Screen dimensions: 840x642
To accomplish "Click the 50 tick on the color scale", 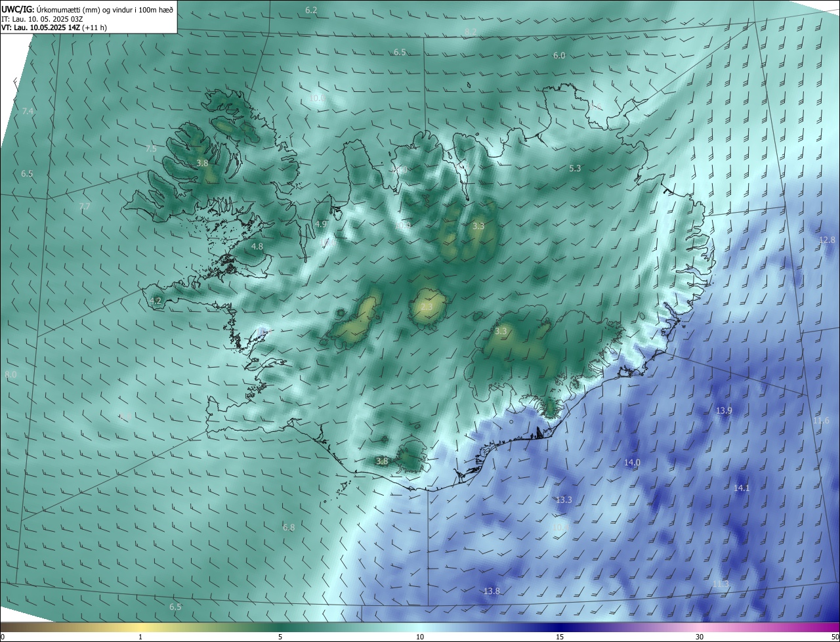I will 835,637.
